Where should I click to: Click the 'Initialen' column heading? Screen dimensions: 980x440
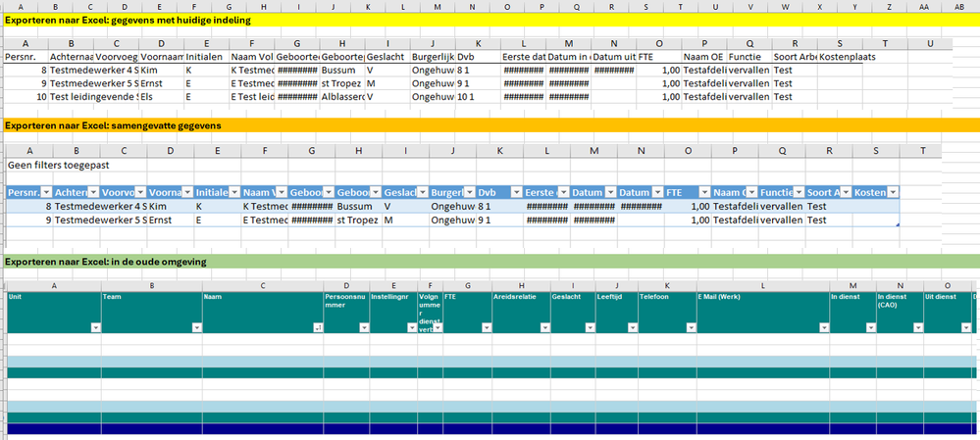[206, 57]
